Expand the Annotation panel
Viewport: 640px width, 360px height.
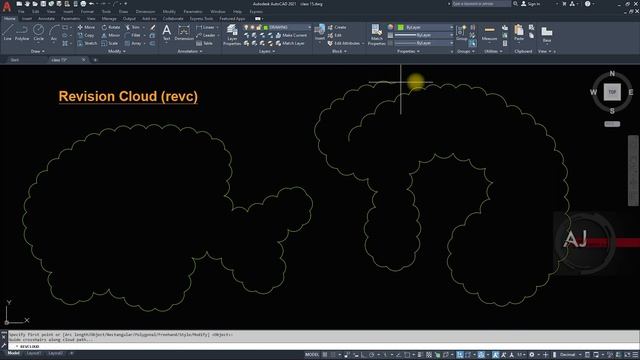pos(190,51)
